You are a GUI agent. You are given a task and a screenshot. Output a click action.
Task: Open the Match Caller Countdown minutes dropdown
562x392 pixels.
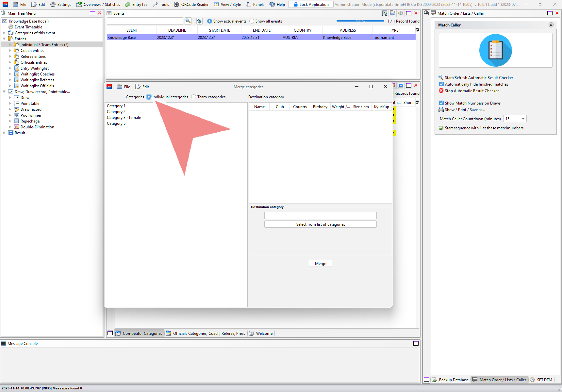[523, 119]
